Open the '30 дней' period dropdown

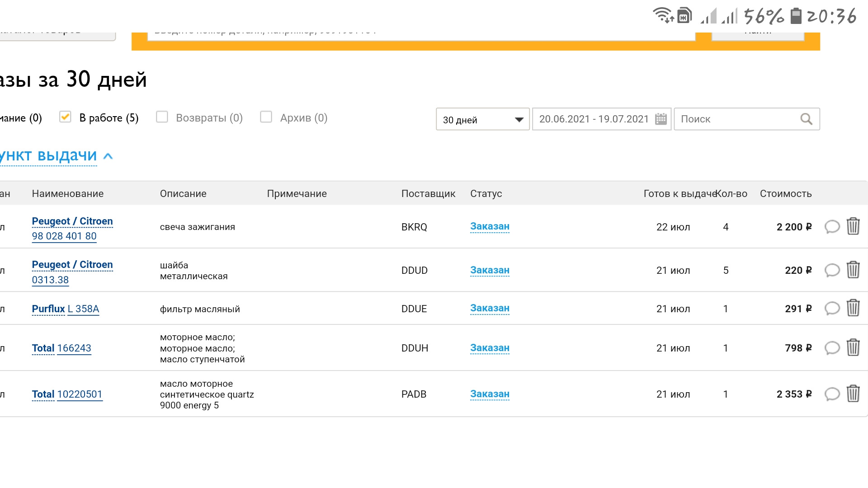click(x=482, y=119)
